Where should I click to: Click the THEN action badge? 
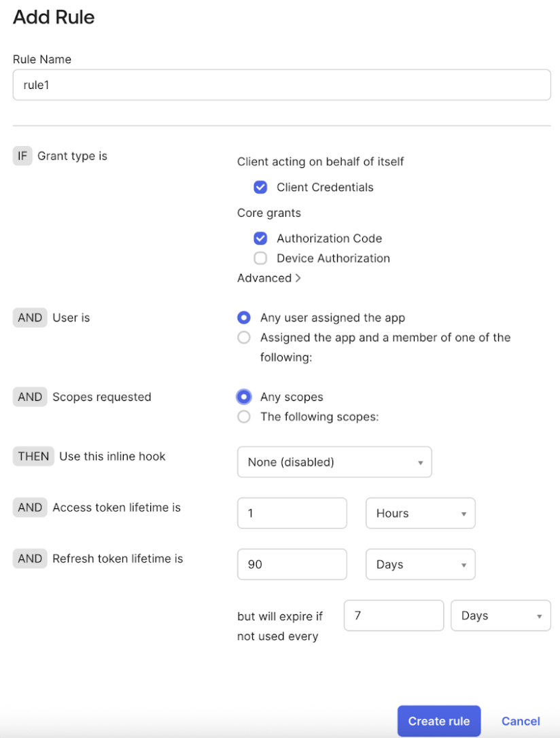pos(33,457)
